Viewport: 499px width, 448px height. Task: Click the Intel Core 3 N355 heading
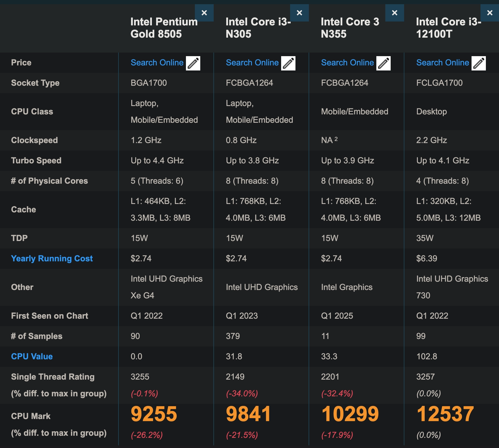point(350,28)
